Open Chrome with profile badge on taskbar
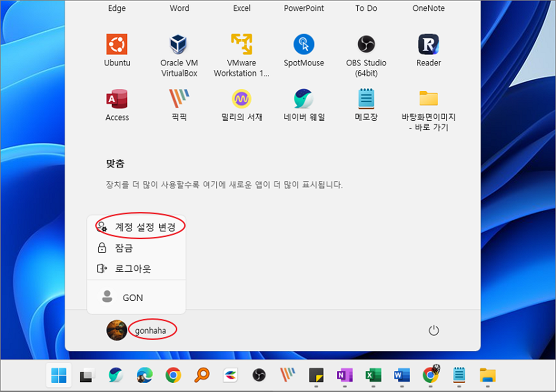The height and width of the screenshot is (392, 556). (x=430, y=375)
